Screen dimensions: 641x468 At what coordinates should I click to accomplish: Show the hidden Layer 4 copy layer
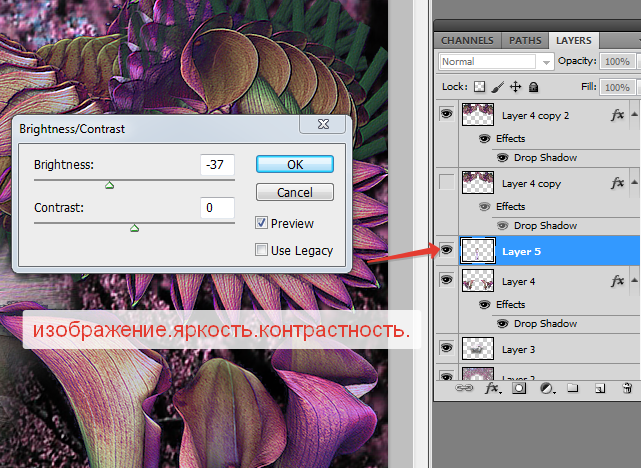[446, 182]
